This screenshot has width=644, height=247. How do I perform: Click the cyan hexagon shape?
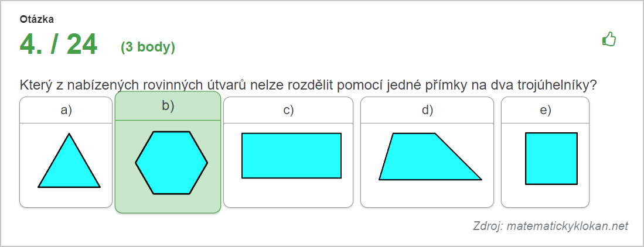click(172, 163)
